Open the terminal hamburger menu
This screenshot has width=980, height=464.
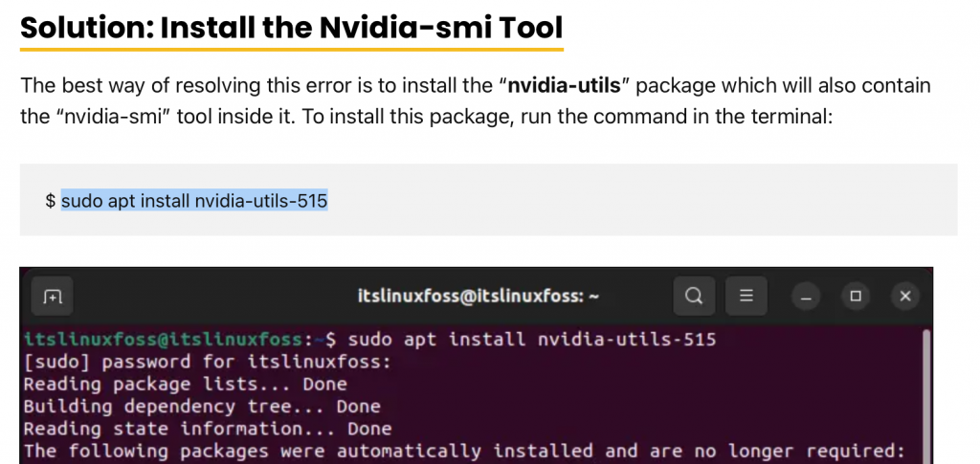tap(746, 296)
